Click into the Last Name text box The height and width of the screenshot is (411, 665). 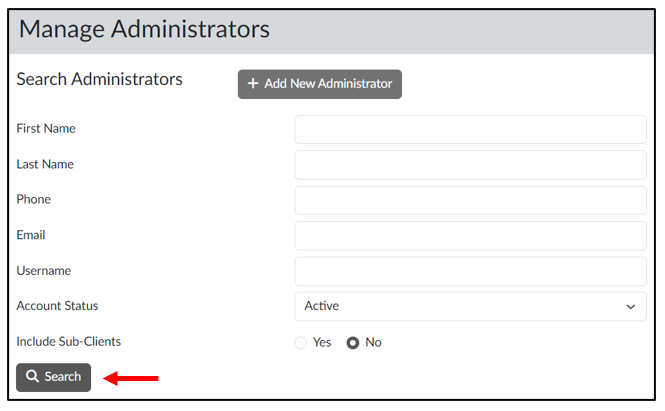pos(470,165)
